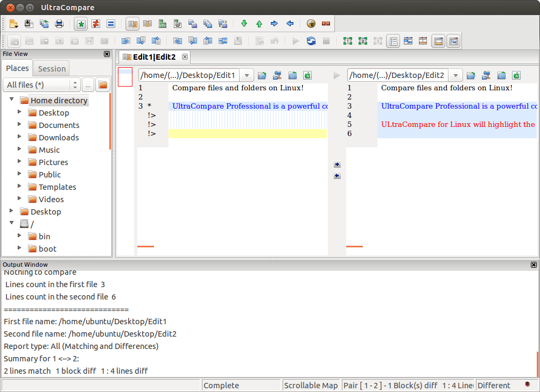Click the New Session icon in the toolbar
This screenshot has width=540, height=392.
[14, 24]
